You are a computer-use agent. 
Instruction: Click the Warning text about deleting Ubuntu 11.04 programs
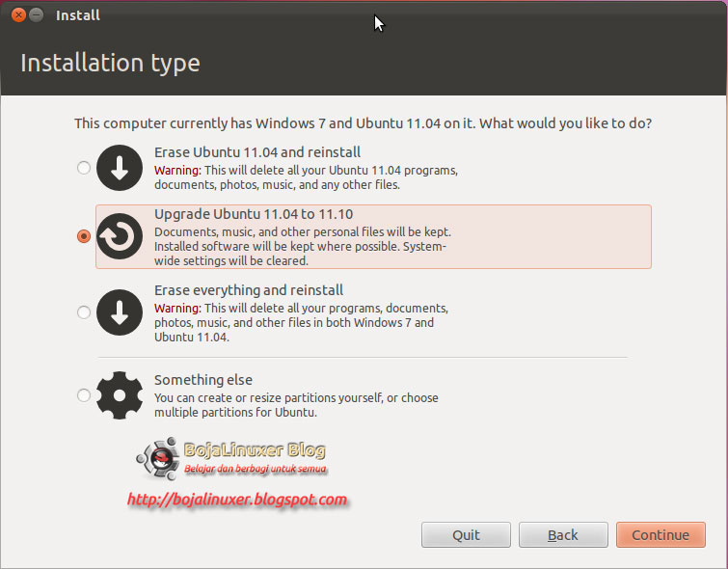(x=306, y=177)
